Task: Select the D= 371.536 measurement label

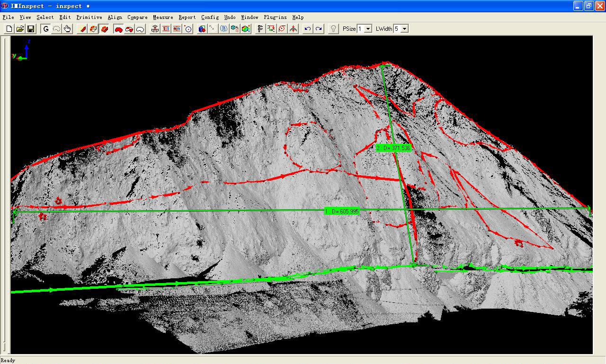Action: point(393,147)
